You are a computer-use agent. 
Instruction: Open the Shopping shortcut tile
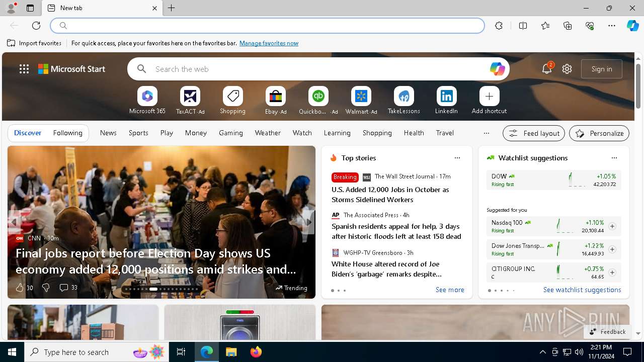click(x=232, y=96)
